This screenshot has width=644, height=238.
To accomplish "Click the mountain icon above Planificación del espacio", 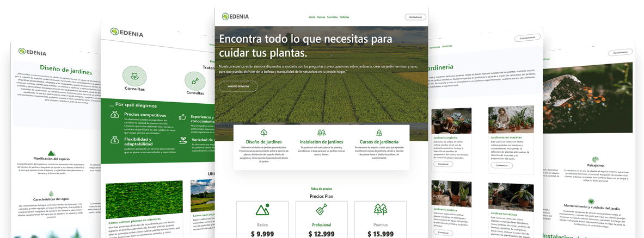I will tap(52, 153).
